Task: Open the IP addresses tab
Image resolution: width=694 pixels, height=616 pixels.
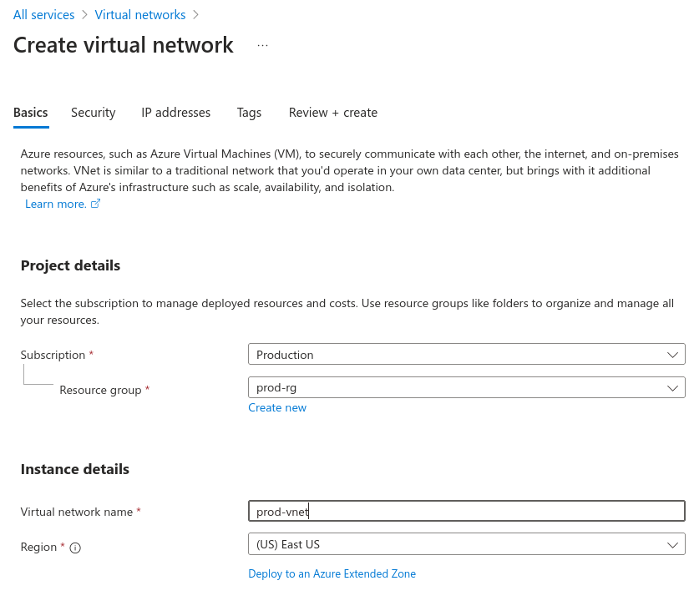Action: click(175, 113)
